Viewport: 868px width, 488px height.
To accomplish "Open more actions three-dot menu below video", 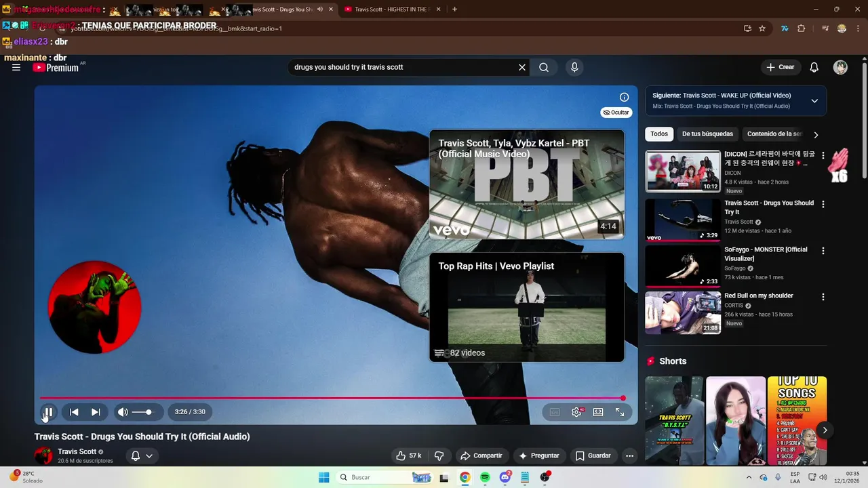I will (630, 455).
